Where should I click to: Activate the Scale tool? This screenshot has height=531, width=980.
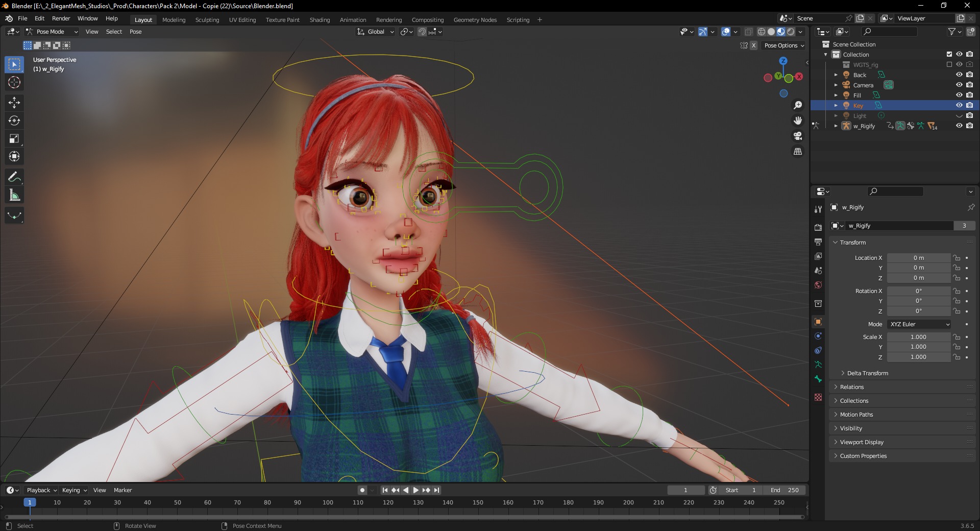pos(14,138)
